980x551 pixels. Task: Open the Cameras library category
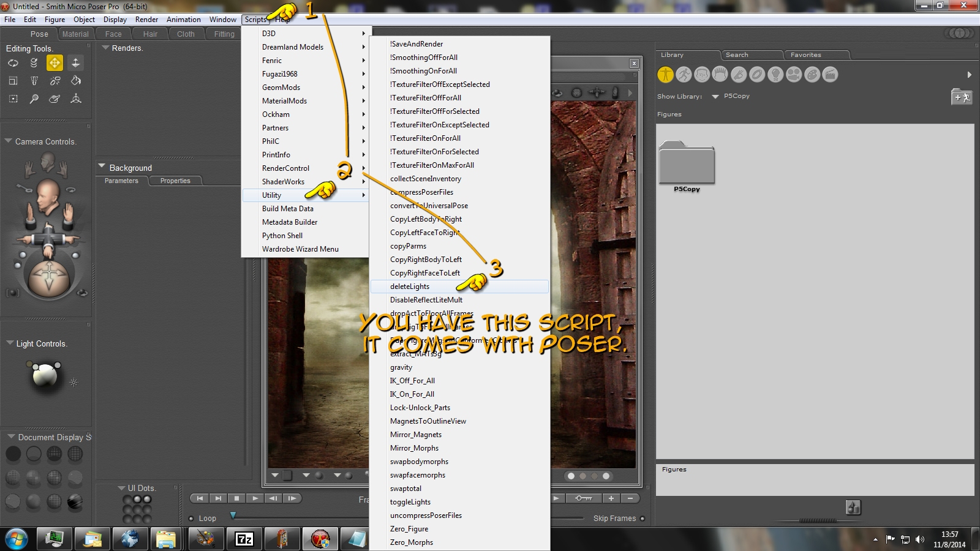tap(794, 75)
